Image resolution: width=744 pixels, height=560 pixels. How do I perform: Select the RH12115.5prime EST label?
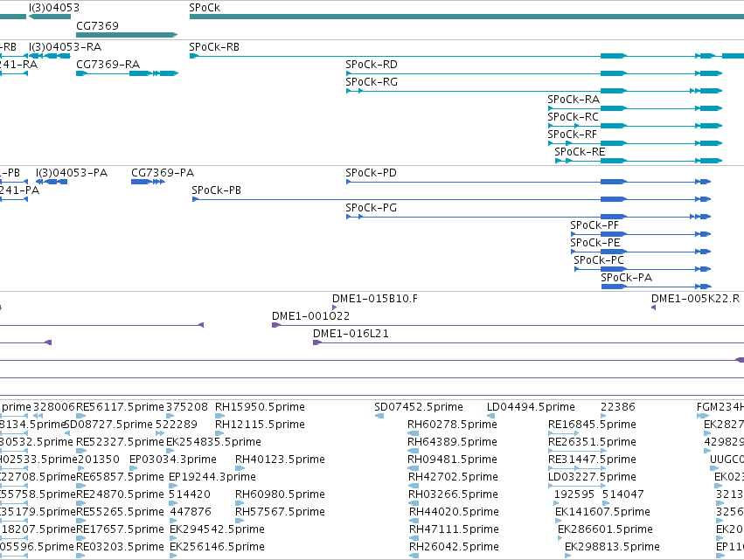point(260,425)
